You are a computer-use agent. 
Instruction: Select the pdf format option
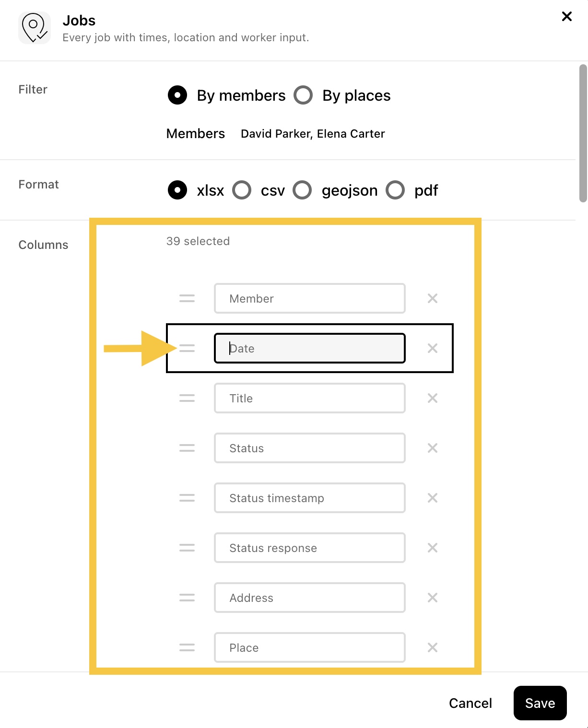click(x=395, y=190)
